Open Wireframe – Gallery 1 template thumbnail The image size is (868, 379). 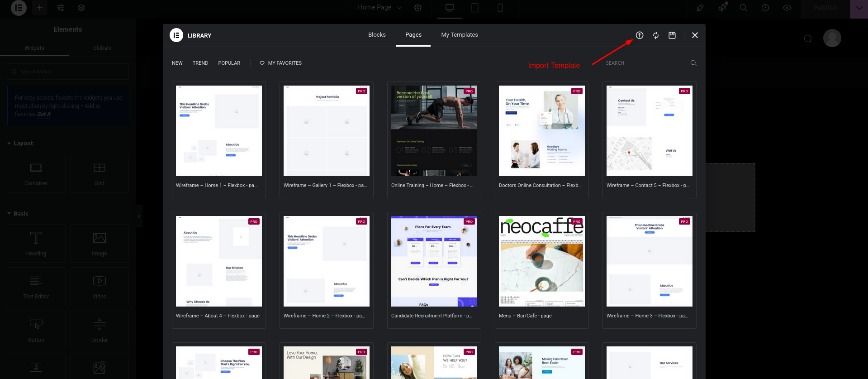[x=327, y=131]
